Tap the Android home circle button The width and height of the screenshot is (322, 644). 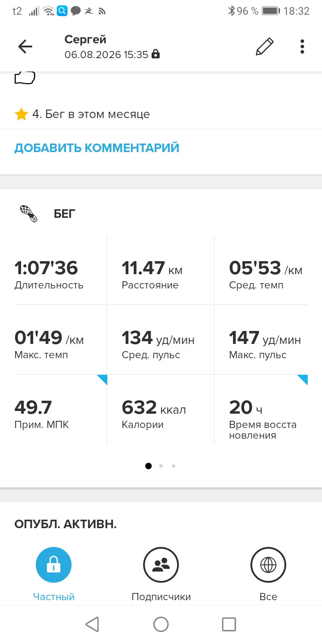coord(161,624)
